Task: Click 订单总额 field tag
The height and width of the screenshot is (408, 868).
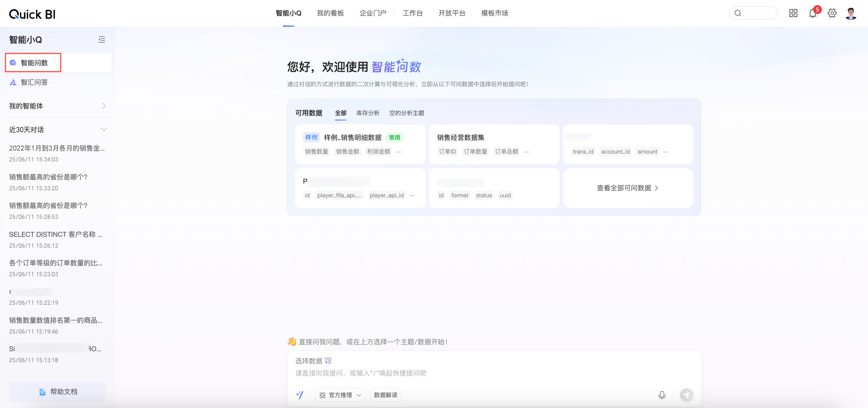Action: (x=506, y=152)
